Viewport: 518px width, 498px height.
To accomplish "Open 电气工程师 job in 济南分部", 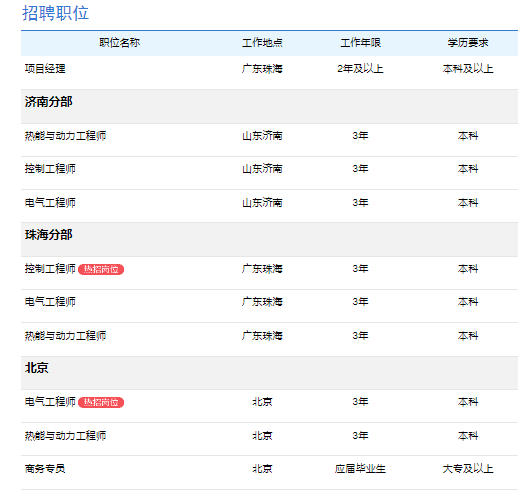I will point(50,203).
